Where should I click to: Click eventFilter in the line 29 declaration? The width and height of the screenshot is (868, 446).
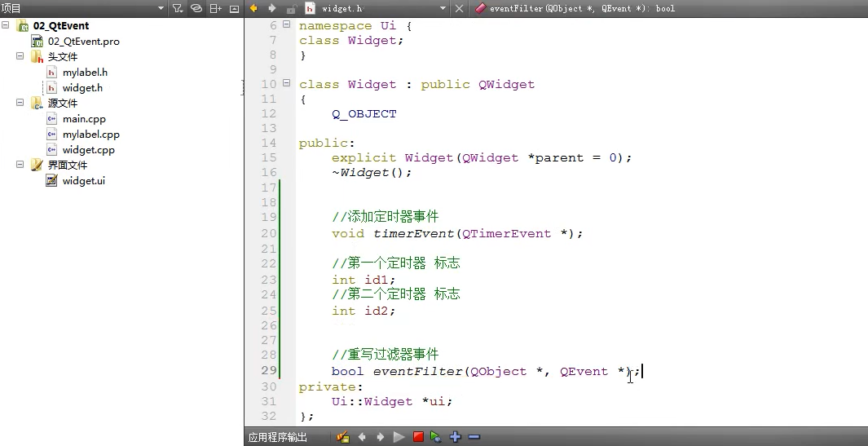(418, 371)
